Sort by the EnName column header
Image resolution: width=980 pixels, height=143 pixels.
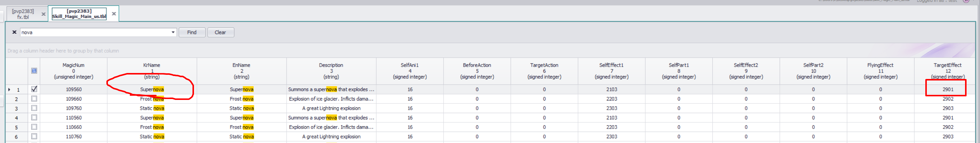coord(241,71)
